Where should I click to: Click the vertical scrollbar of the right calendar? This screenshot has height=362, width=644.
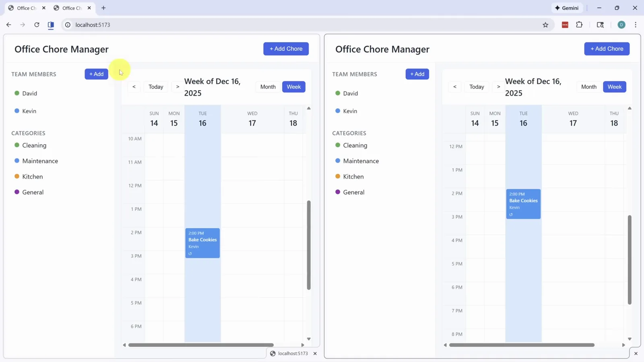point(630,260)
